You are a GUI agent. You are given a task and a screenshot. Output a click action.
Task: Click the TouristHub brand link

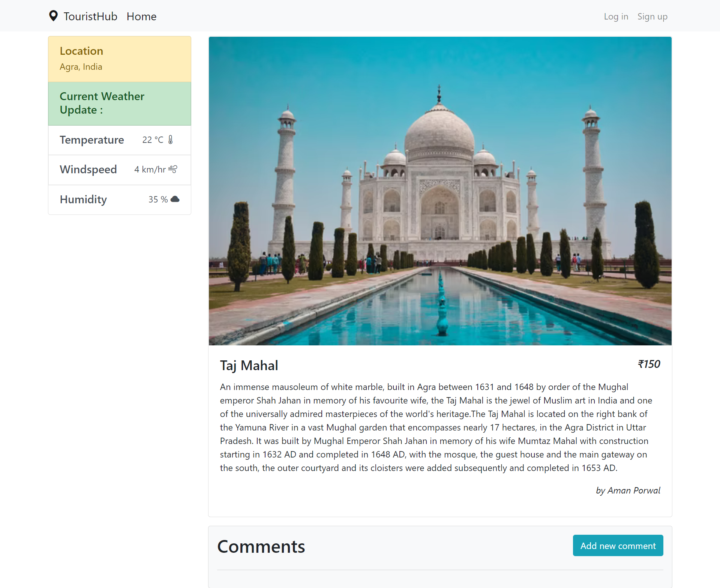[90, 16]
